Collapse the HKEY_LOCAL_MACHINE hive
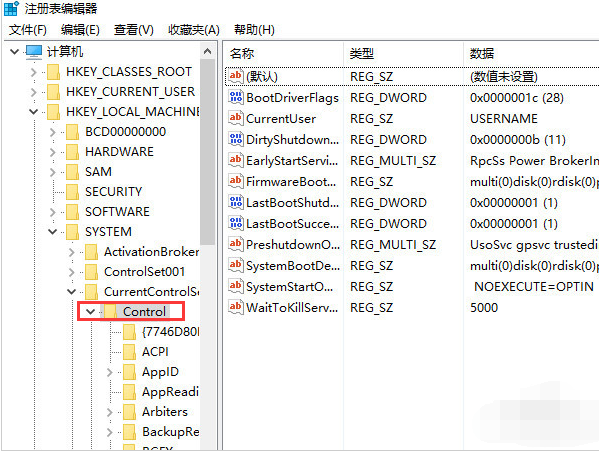 (34, 112)
